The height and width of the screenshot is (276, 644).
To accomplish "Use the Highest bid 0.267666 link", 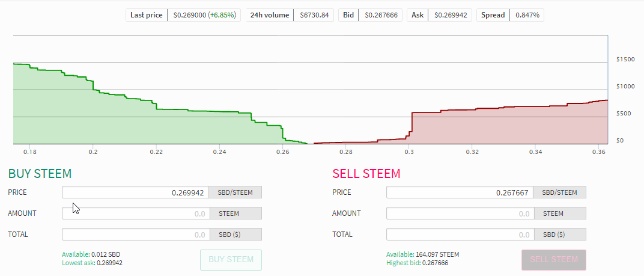I will 417,263.
